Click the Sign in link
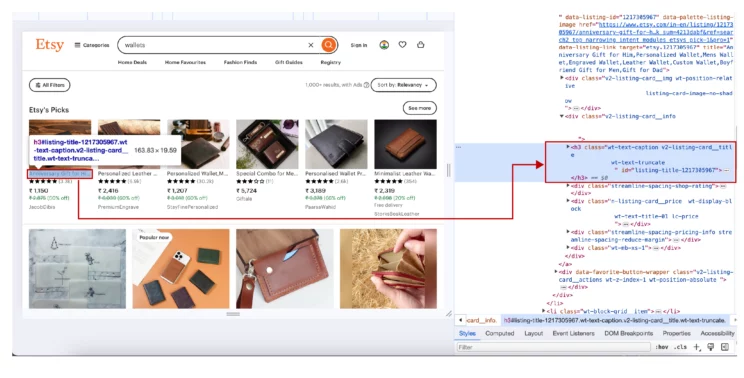The height and width of the screenshot is (378, 744). 359,45
